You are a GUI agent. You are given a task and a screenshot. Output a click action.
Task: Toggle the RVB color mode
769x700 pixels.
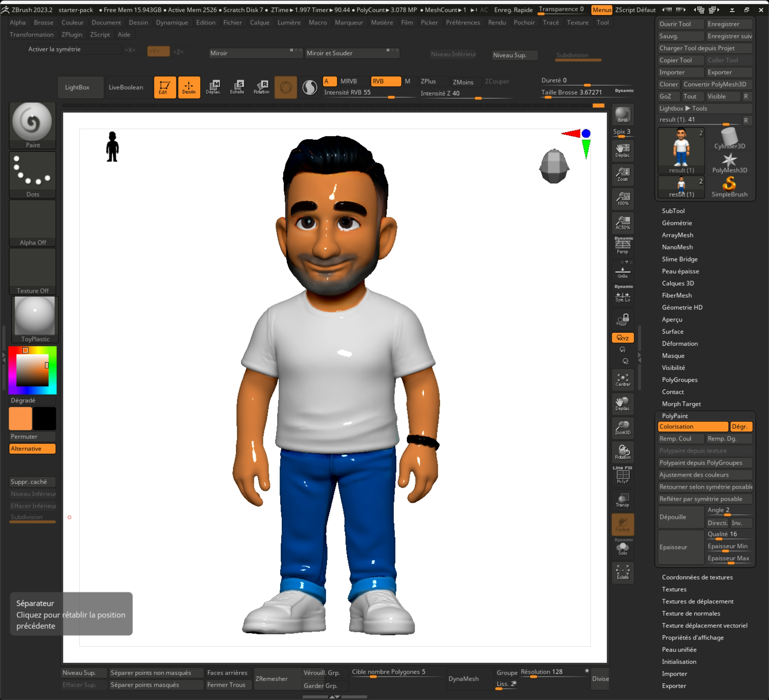tap(386, 81)
